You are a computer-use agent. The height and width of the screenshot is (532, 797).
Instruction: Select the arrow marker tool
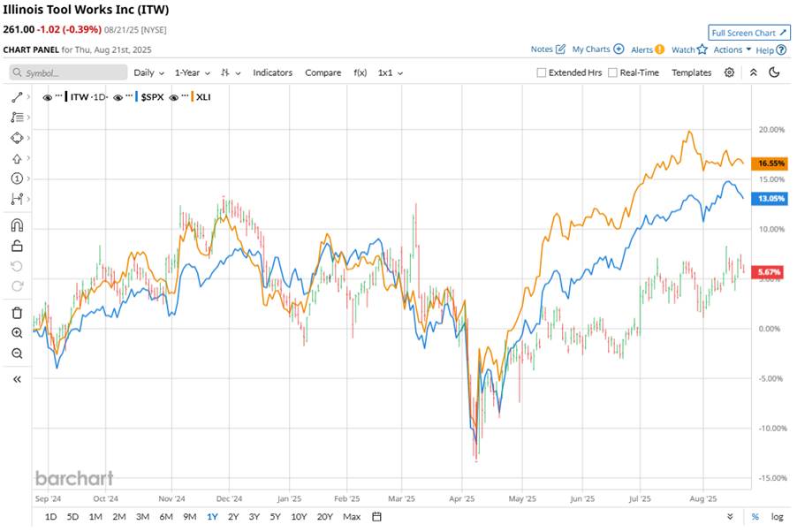pos(17,159)
